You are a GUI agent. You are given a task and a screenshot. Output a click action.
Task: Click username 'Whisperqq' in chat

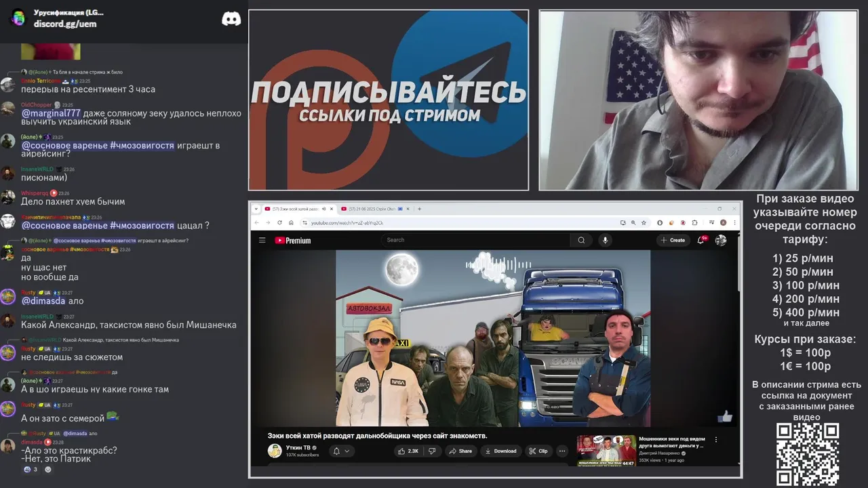pyautogui.click(x=35, y=193)
